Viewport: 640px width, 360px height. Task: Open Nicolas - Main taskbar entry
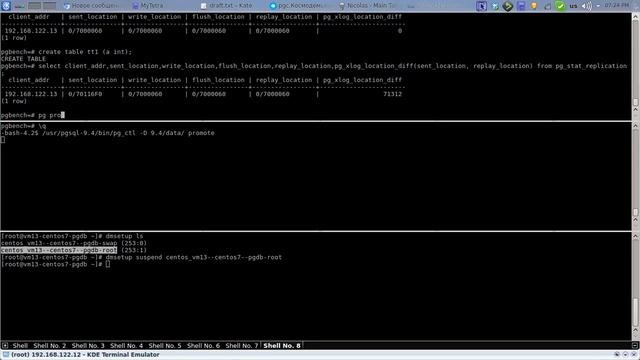(x=367, y=6)
